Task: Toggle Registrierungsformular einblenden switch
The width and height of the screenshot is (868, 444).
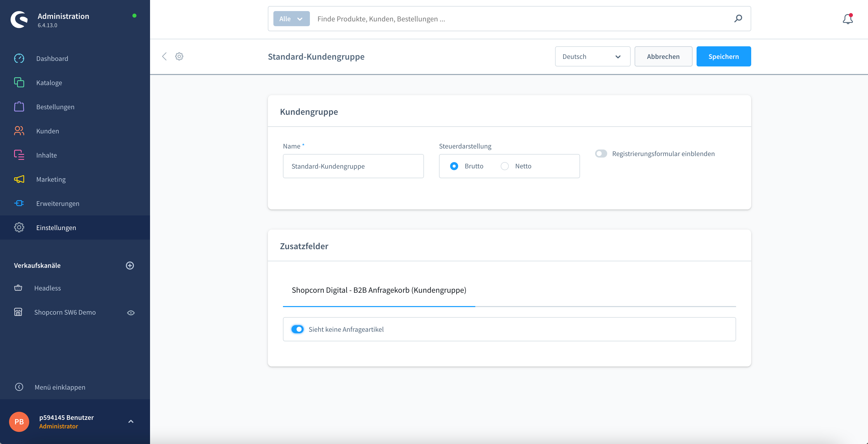Action: (601, 154)
